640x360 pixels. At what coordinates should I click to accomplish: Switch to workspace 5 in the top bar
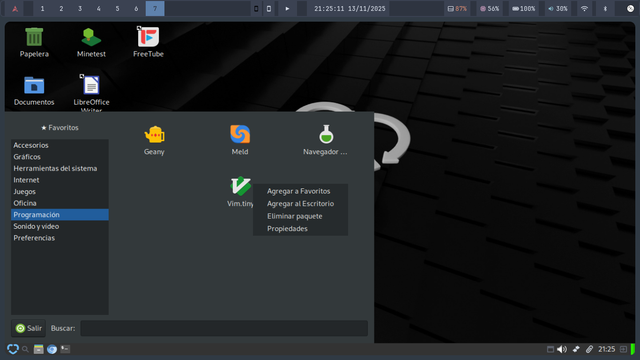point(118,9)
